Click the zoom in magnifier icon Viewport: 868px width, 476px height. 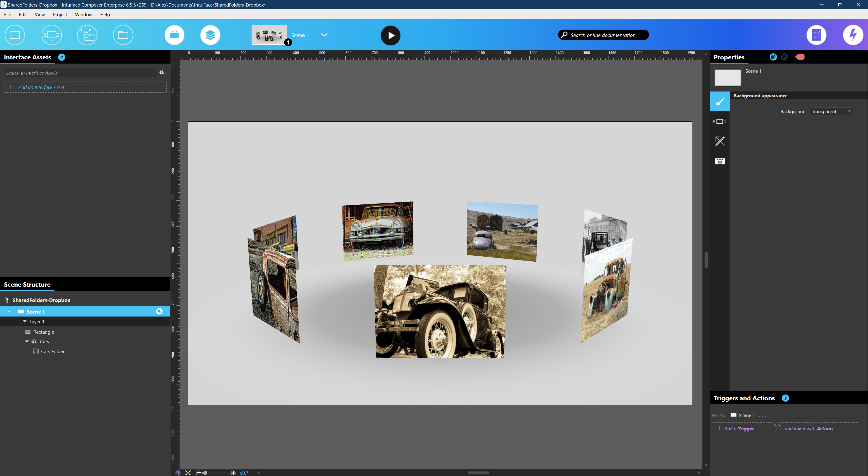(x=233, y=473)
